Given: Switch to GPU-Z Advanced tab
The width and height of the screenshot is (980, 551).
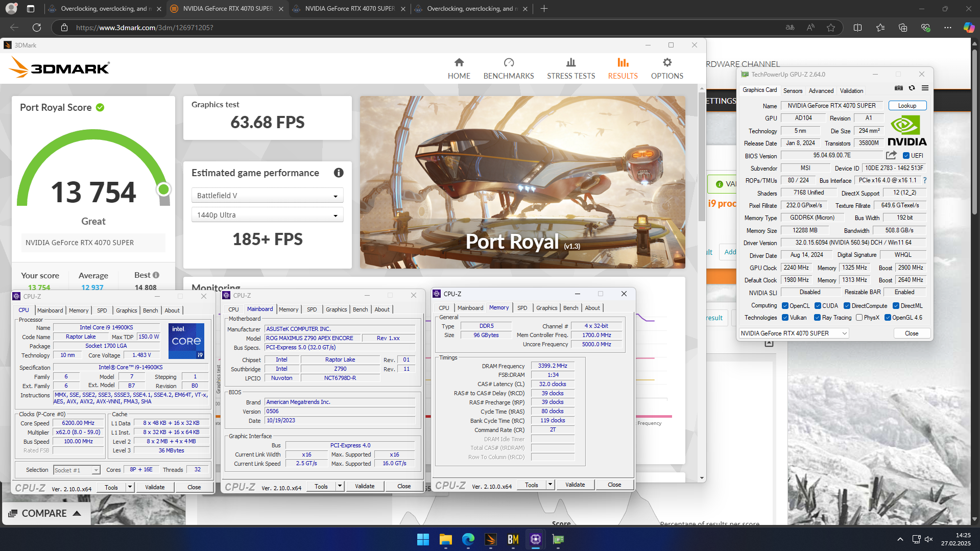Looking at the screenshot, I should click(x=821, y=90).
